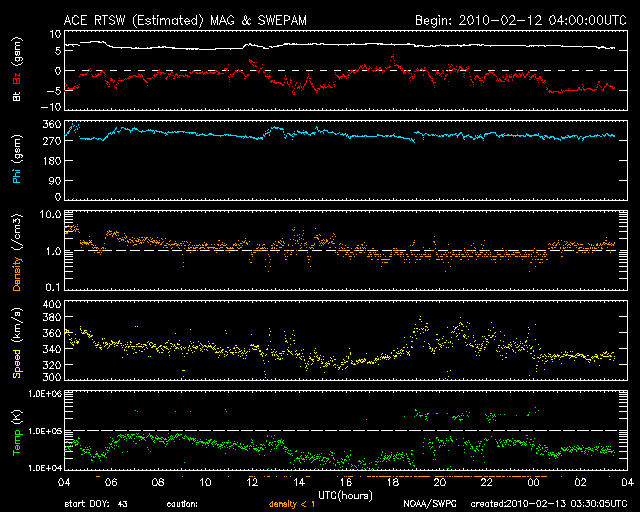Click the UTC(hours) x-axis label
640x512 pixels.
pos(343,494)
